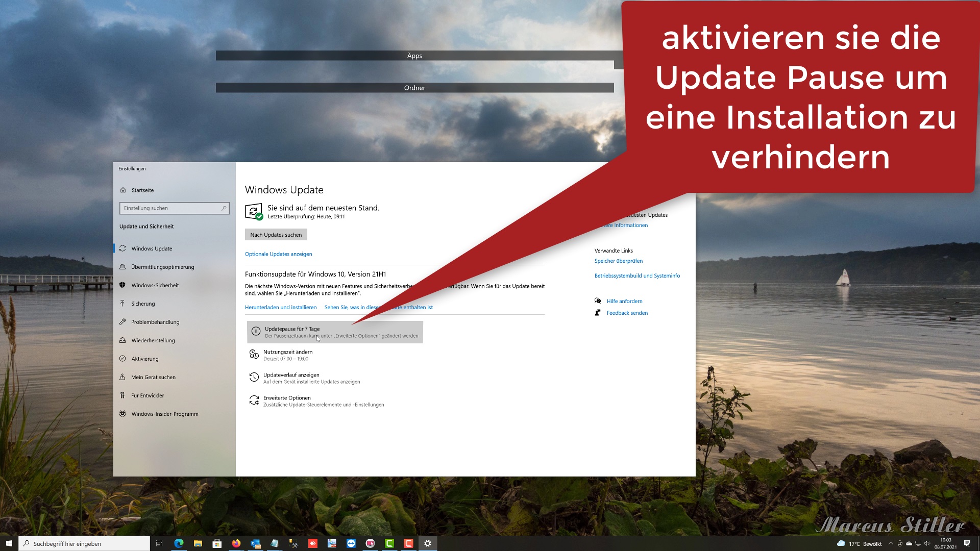This screenshot has width=980, height=551.
Task: Open the Windows Start menu
Action: tap(9, 543)
